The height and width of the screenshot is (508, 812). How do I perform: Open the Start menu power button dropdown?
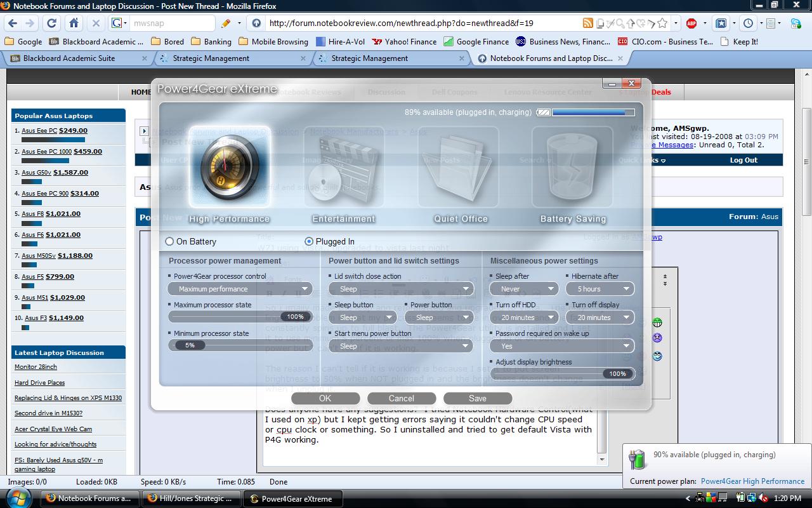click(x=402, y=346)
